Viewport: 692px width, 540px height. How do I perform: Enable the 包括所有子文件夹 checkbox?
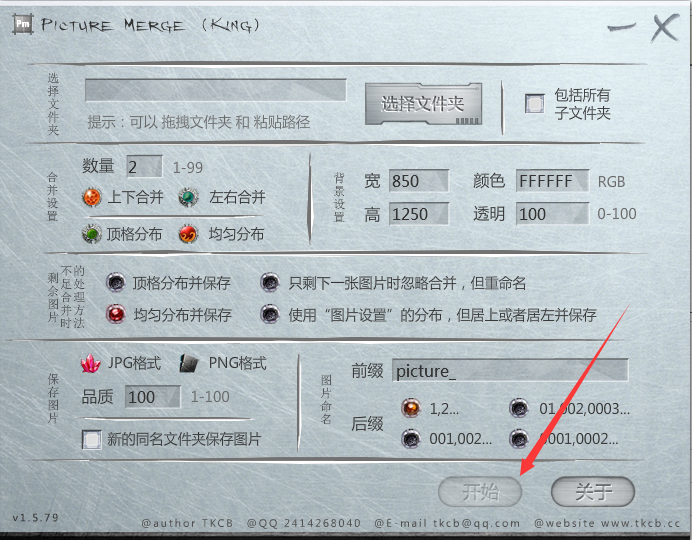[x=534, y=104]
